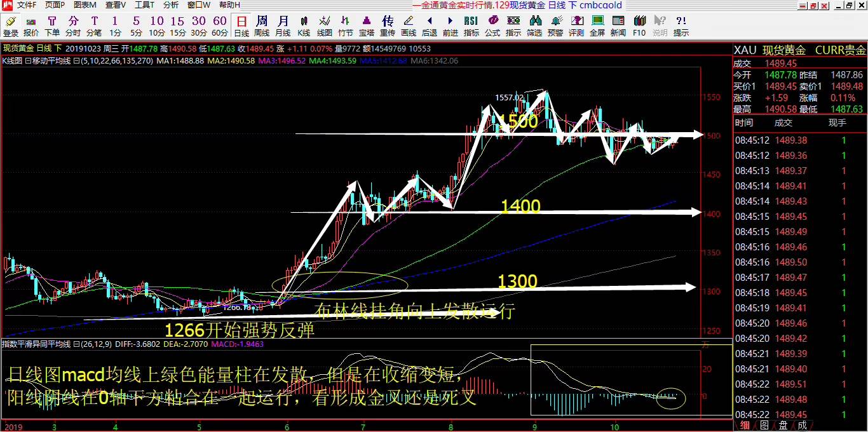Click the 重传 data retransmit icon
The image size is (868, 432).
[388, 26]
